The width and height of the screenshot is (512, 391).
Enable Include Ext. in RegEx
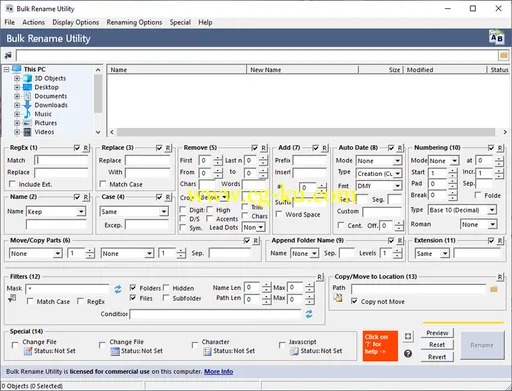tap(12, 184)
